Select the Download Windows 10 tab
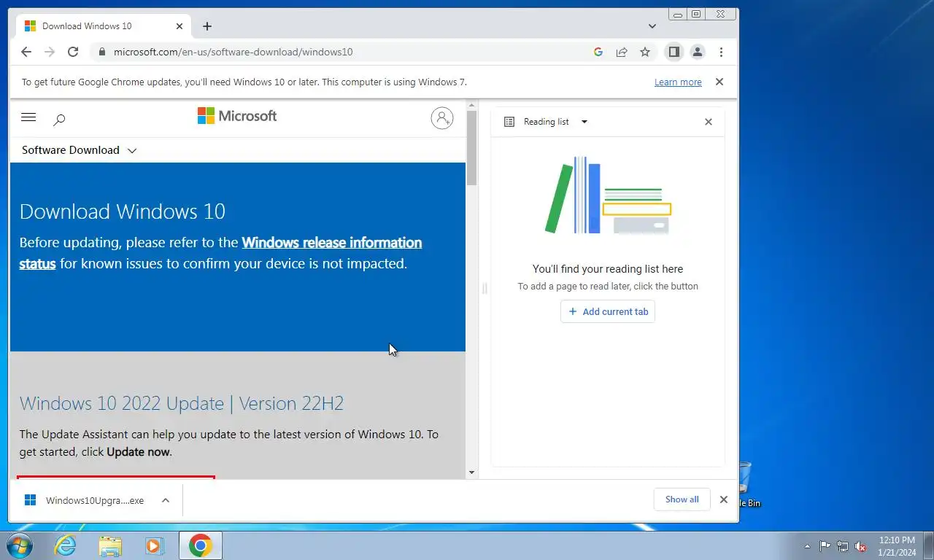The image size is (934, 560). click(104, 26)
